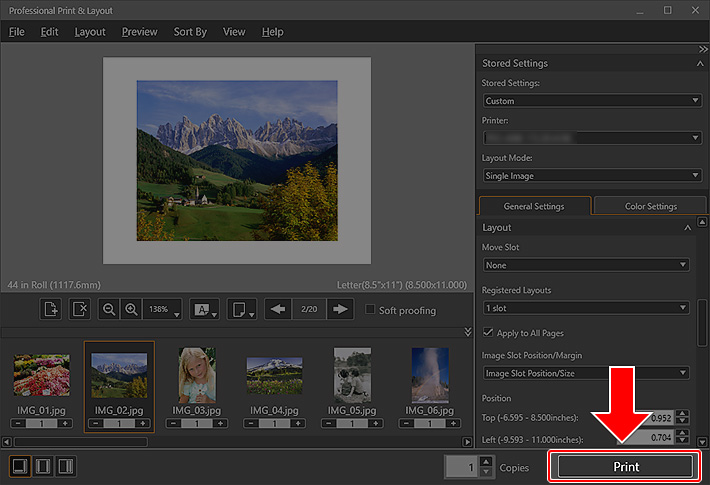The height and width of the screenshot is (485, 710).
Task: Click the delete page icon in toolbar
Action: [81, 310]
